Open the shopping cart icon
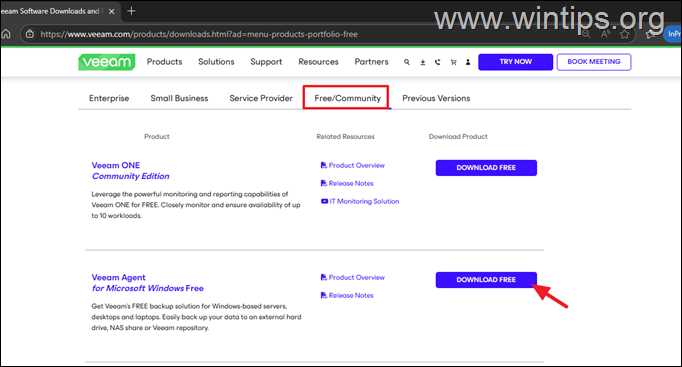The width and height of the screenshot is (682, 367). pyautogui.click(x=453, y=62)
